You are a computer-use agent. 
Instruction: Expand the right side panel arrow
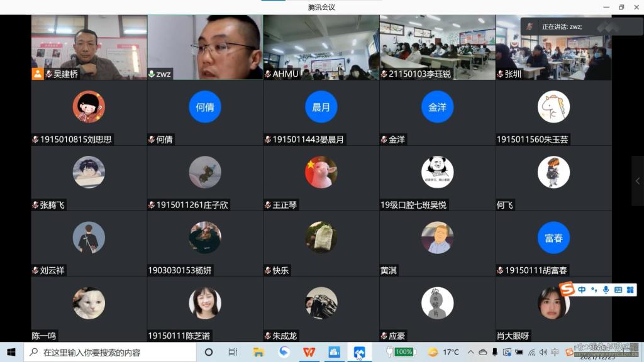click(638, 181)
